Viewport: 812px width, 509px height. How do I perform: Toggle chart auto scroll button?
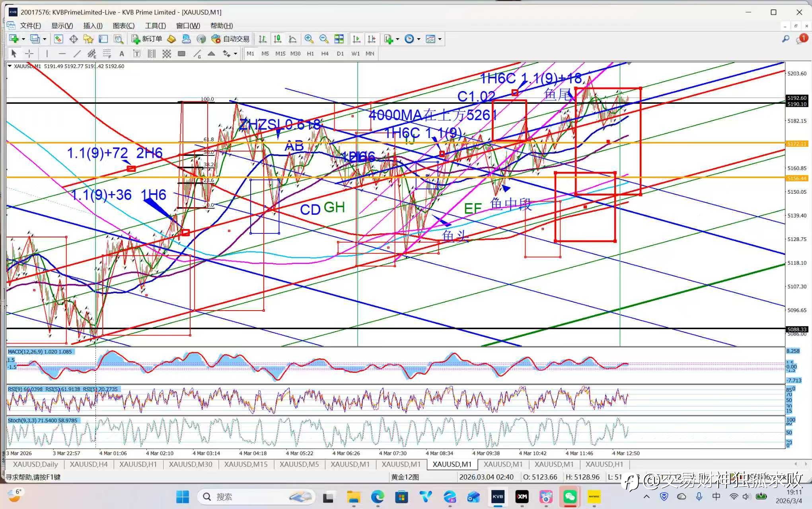pyautogui.click(x=356, y=39)
